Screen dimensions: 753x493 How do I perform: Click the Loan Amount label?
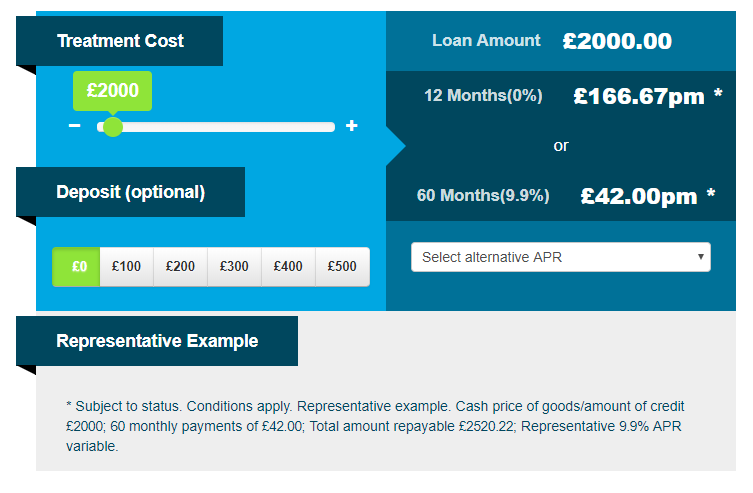486,41
